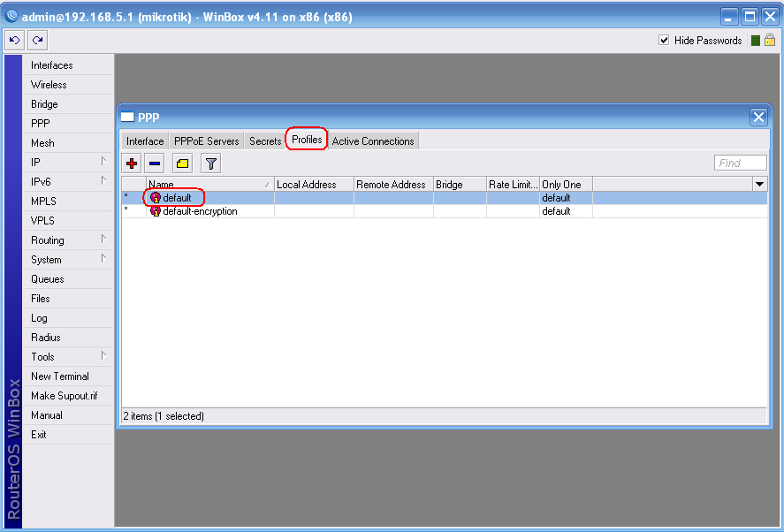Screen dimensions: 784x532
Task: Click the Find search field
Action: (x=741, y=163)
